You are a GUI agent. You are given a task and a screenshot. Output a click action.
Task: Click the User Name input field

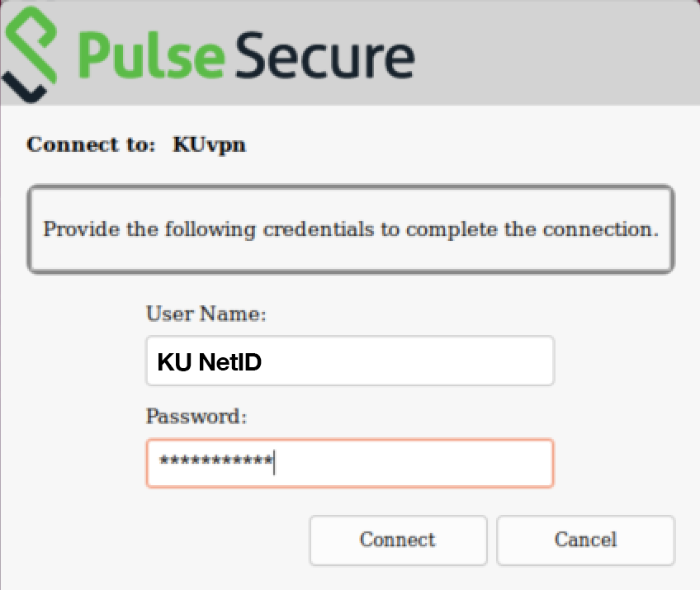pyautogui.click(x=349, y=361)
